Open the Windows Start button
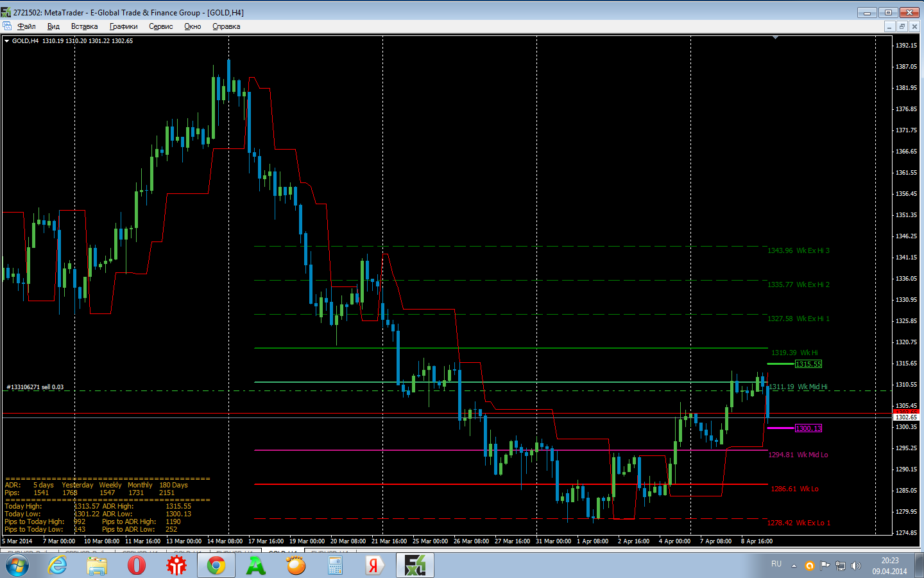 (x=17, y=566)
